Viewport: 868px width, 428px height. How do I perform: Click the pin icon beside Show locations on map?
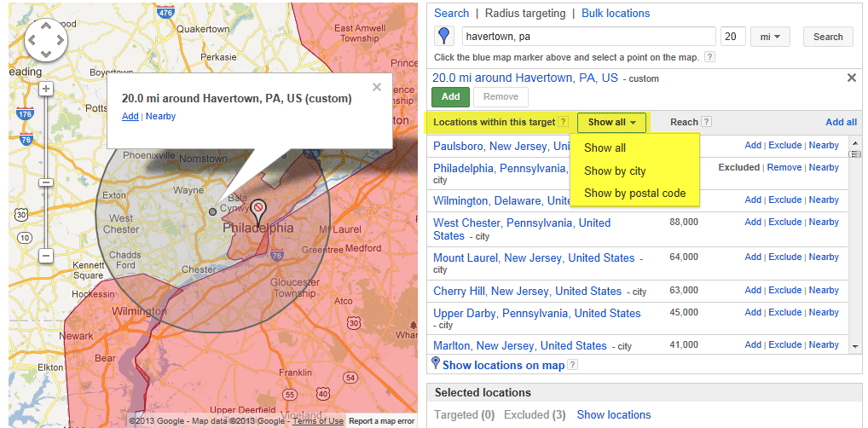pyautogui.click(x=436, y=363)
